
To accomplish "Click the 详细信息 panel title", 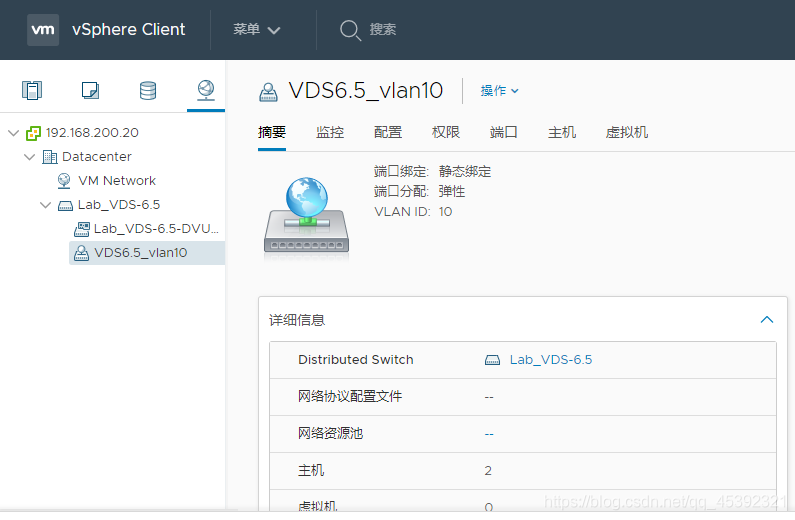I will click(x=297, y=320).
